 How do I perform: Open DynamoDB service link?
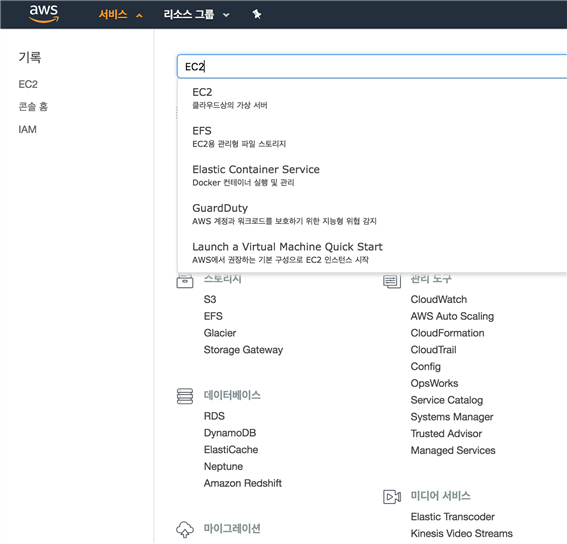[230, 433]
